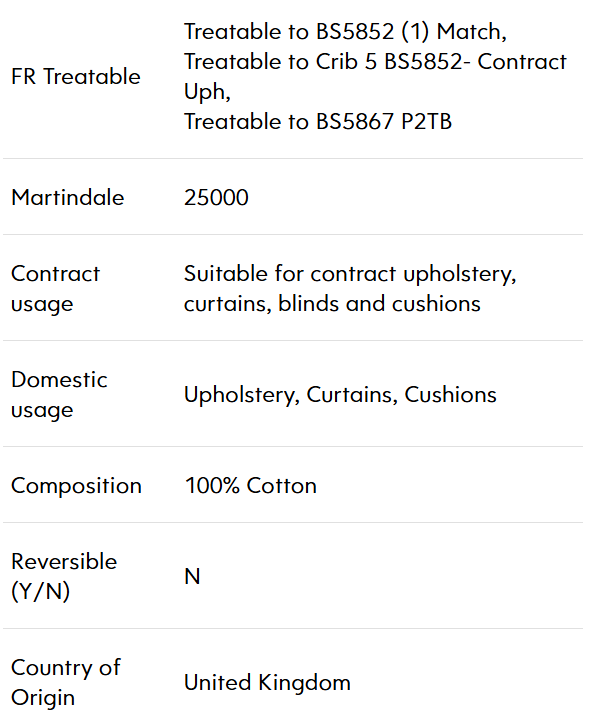Click the United Kingdom value
607x710 pixels.
click(268, 682)
